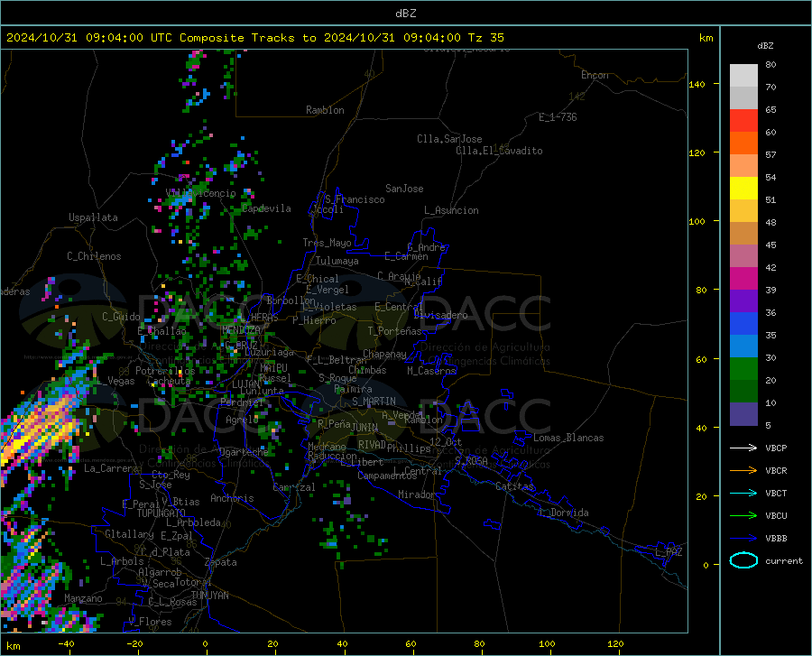Click the 80 dBZ value on color scale

[770, 65]
